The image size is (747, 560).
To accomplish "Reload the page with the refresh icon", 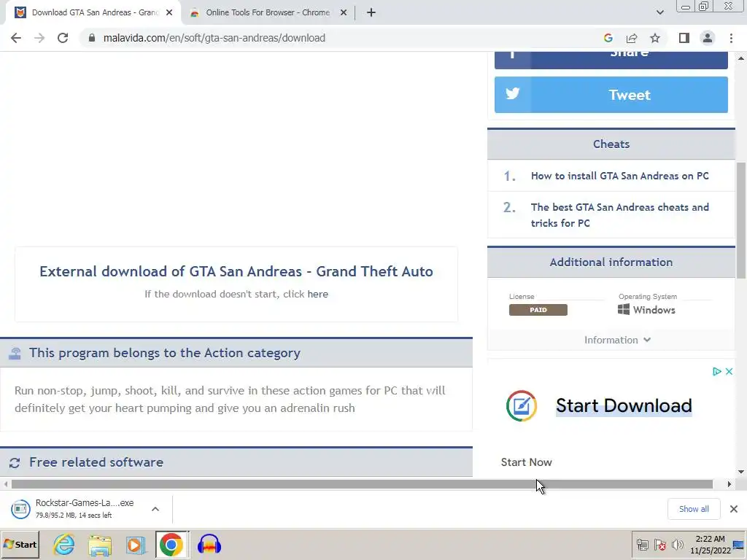I will [63, 38].
